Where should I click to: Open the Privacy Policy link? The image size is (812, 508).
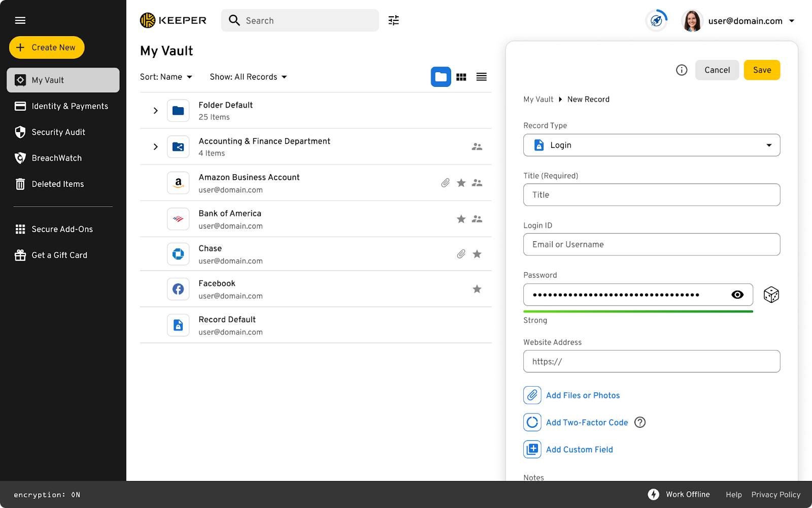[x=776, y=494]
